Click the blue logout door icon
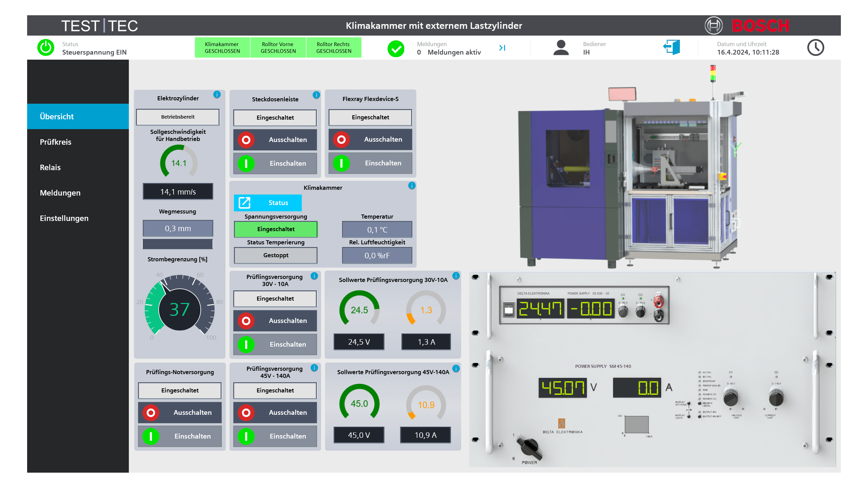This screenshot has height=488, width=868. coord(672,47)
